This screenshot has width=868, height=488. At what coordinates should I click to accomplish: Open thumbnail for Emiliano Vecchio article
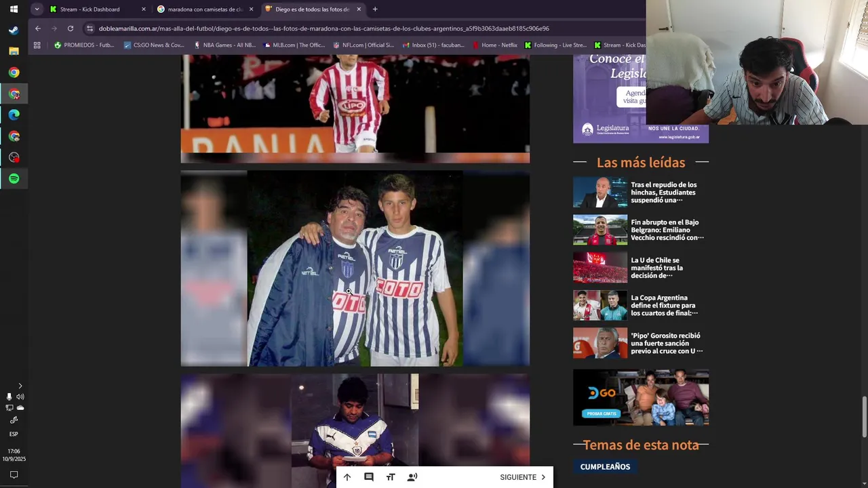click(x=600, y=230)
